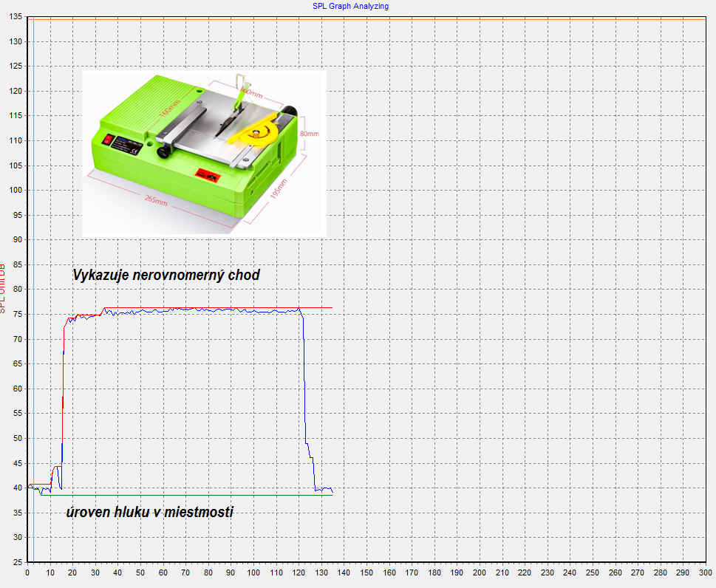The width and height of the screenshot is (716, 588).
Task: Click the blue vertical cursor line near time zero
Action: click(x=33, y=295)
